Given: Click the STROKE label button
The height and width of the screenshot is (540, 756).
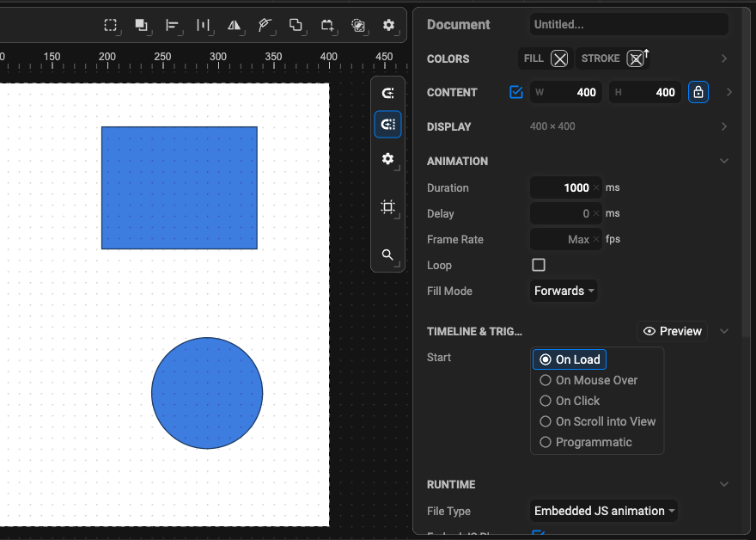Looking at the screenshot, I should 601,58.
